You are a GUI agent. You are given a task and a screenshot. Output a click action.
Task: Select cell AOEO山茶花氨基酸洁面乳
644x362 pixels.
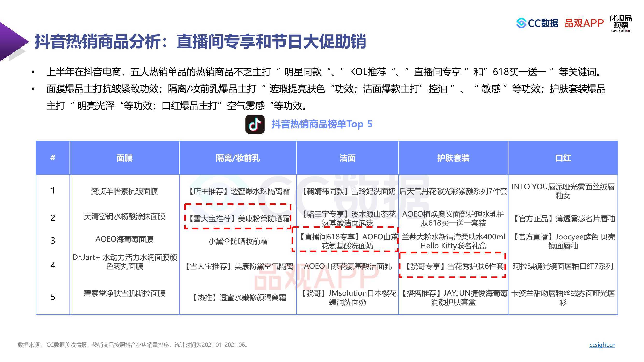(348, 266)
